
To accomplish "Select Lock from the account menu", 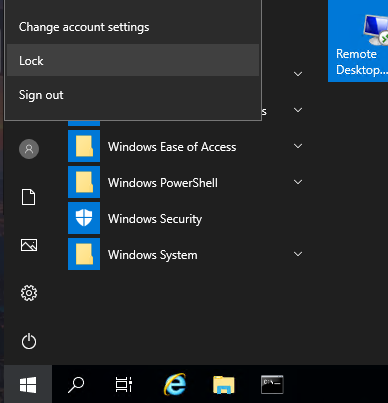I will tap(133, 61).
